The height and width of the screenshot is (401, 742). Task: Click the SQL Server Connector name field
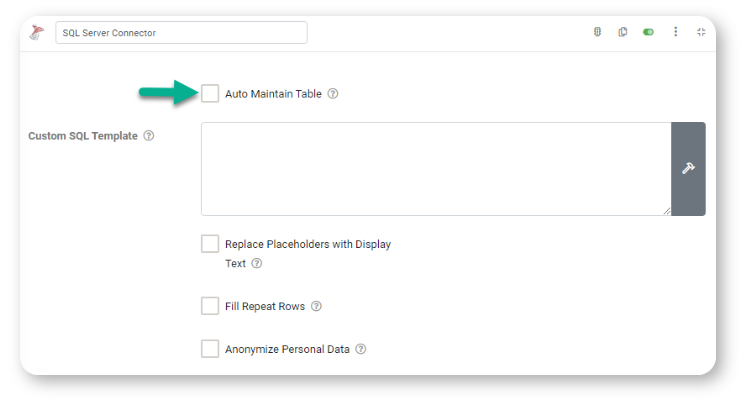pyautogui.click(x=181, y=33)
